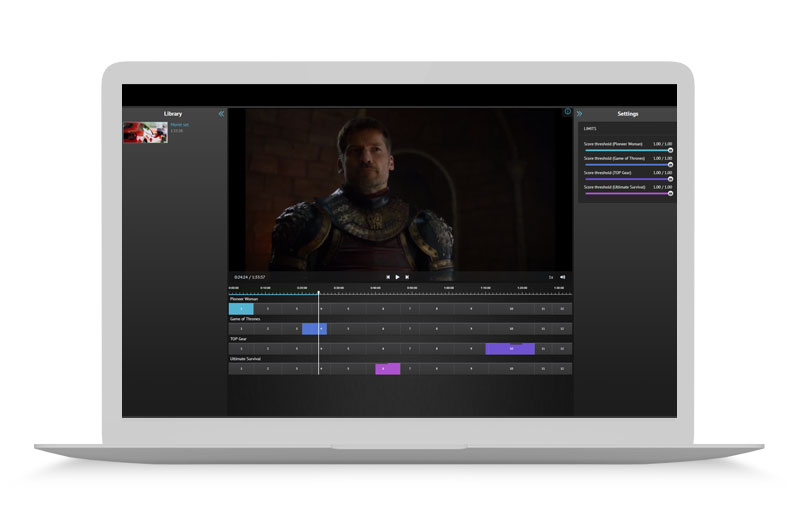Image resolution: width=800 pixels, height=528 pixels.
Task: Mute the video volume
Action: tap(563, 277)
